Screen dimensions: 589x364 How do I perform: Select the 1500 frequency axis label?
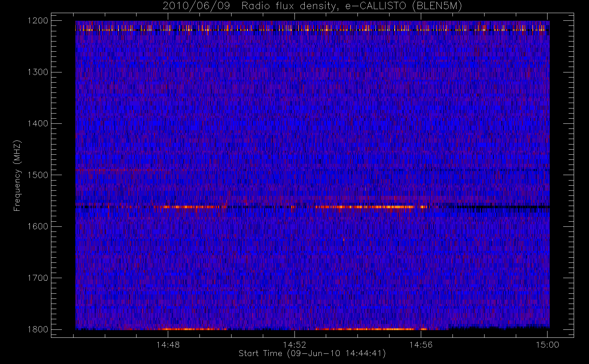(38, 175)
